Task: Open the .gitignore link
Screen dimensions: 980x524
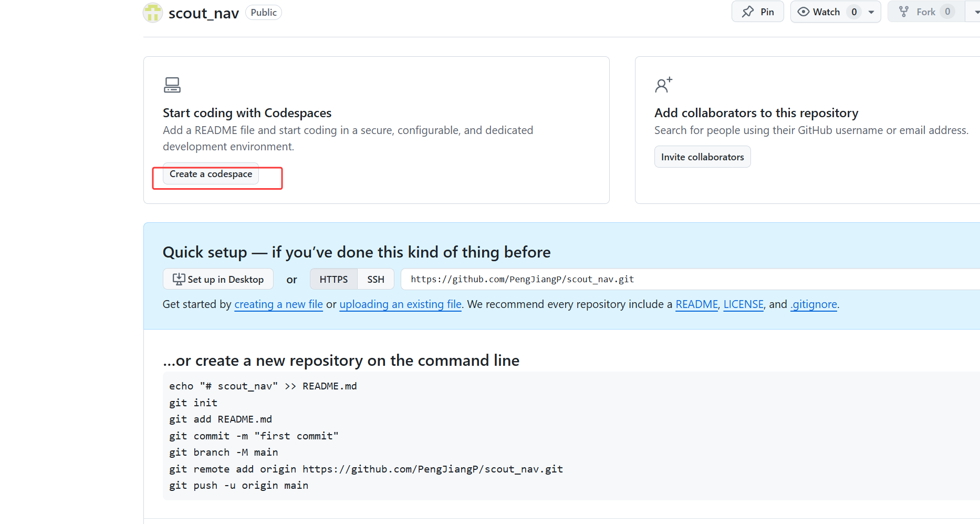Action: pos(814,304)
